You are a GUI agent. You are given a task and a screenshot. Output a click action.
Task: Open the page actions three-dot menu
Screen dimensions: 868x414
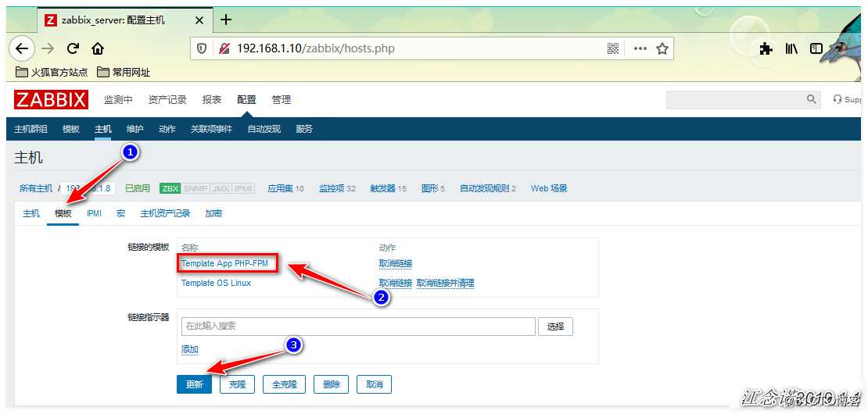point(640,48)
